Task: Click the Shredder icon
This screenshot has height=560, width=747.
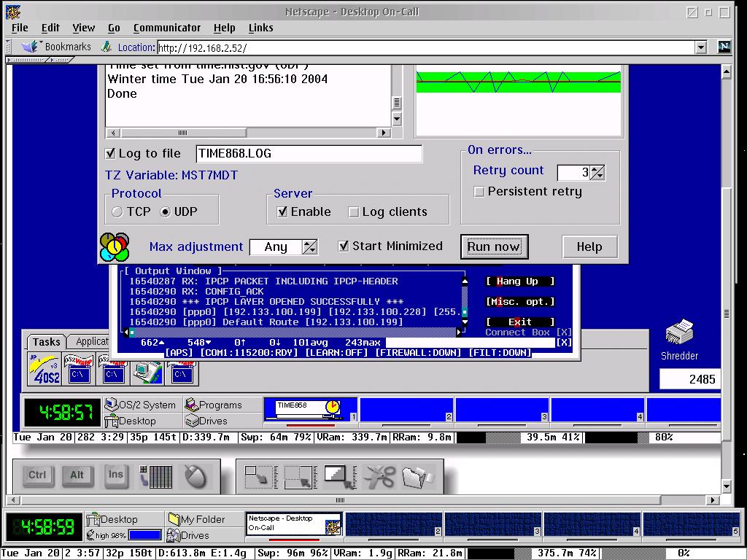Action: click(x=679, y=332)
